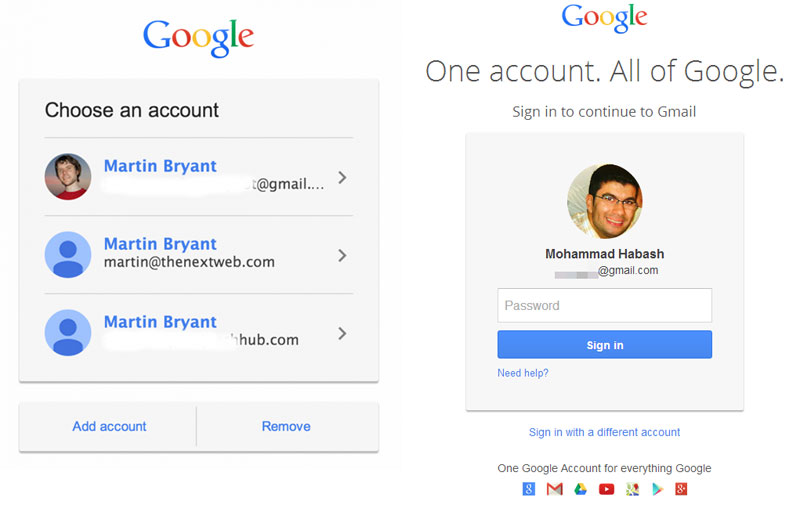This screenshot has height=512, width=800.
Task: Click the default avatar beside the hub.com account
Action: (x=68, y=332)
